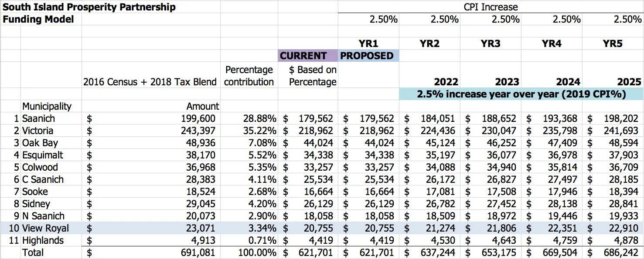Screen dimensions: 644x259
Task: Select the Funding Model title cell
Action: point(38,19)
